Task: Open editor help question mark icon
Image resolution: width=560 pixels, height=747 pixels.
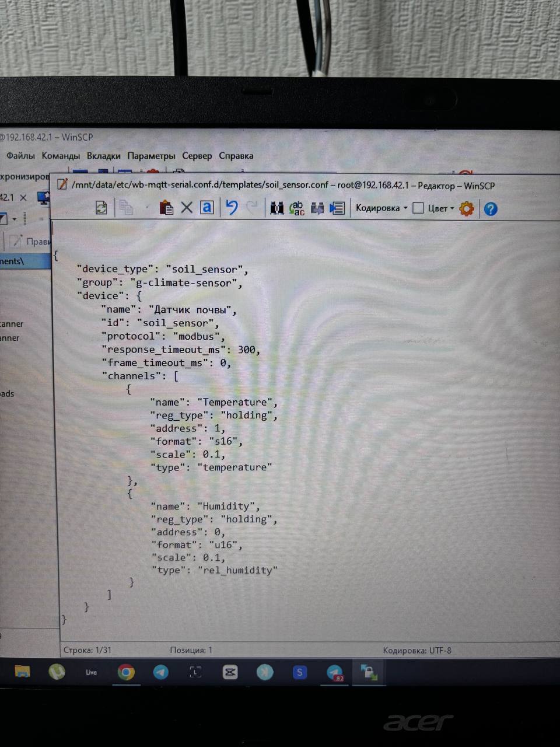Action: (x=491, y=209)
